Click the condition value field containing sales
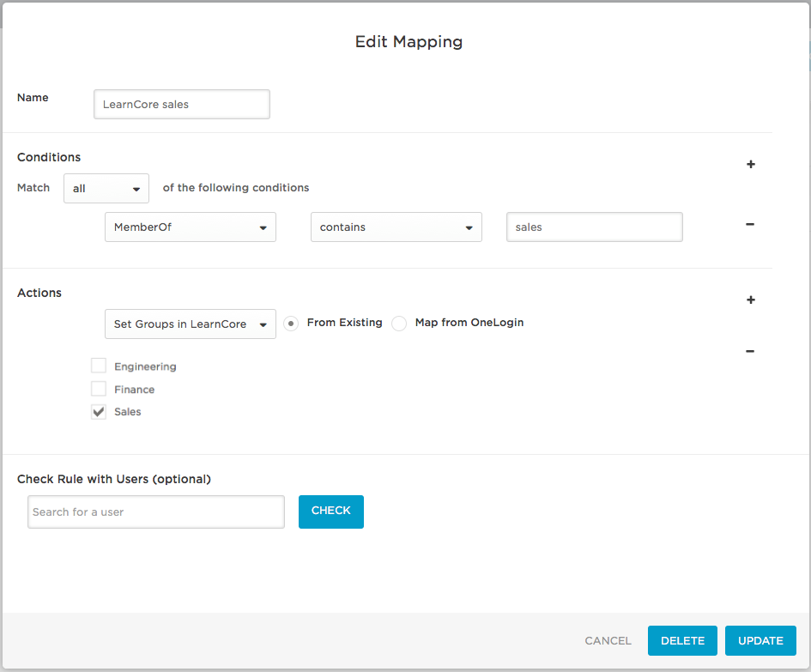The width and height of the screenshot is (811, 672). point(594,227)
